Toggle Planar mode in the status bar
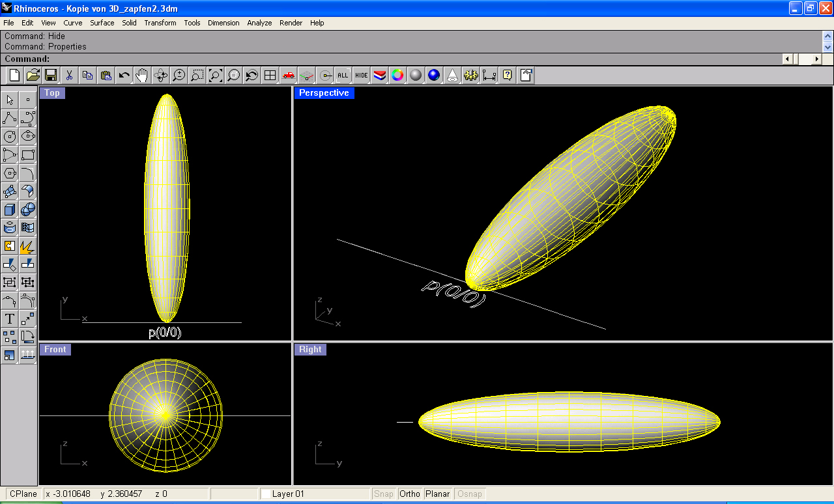The width and height of the screenshot is (834, 504). click(438, 494)
